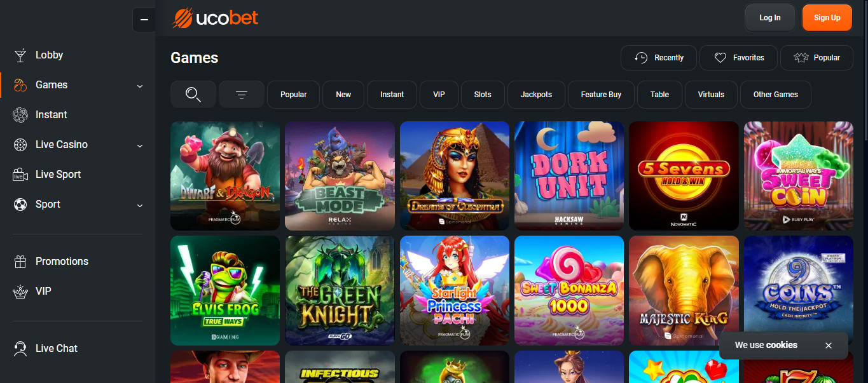Click the Instant dice icon in sidebar
868x383 pixels.
[20, 115]
